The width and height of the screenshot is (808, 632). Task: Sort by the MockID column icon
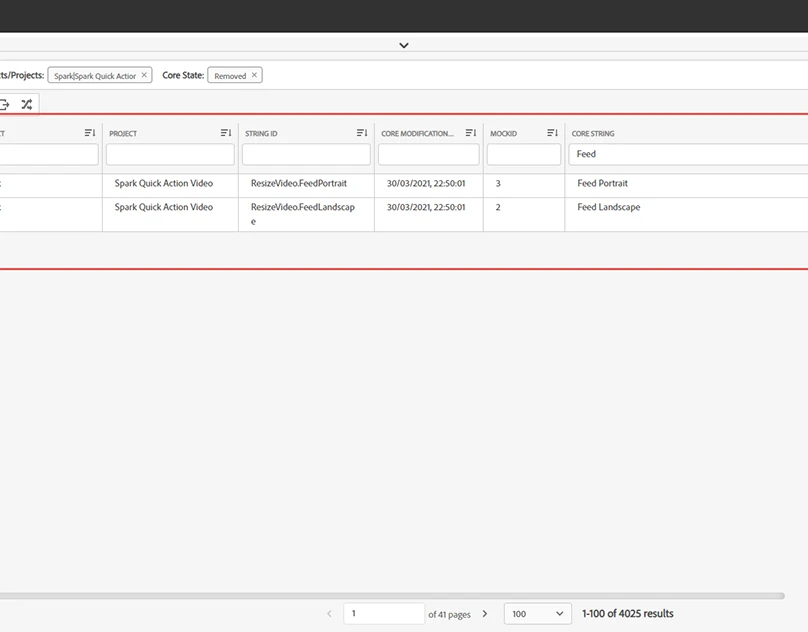pyautogui.click(x=552, y=133)
